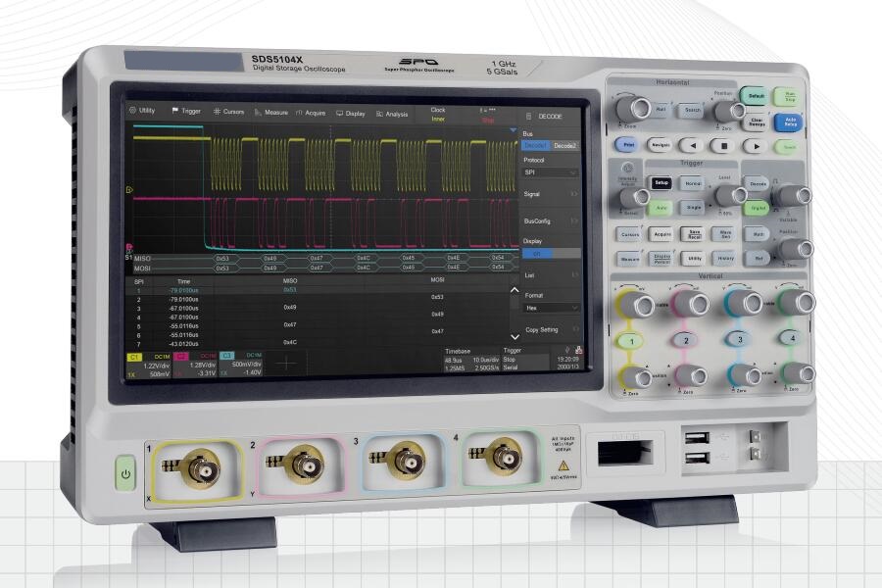This screenshot has width=882, height=588.
Task: Select the Decode2 bus button
Action: pyautogui.click(x=565, y=145)
